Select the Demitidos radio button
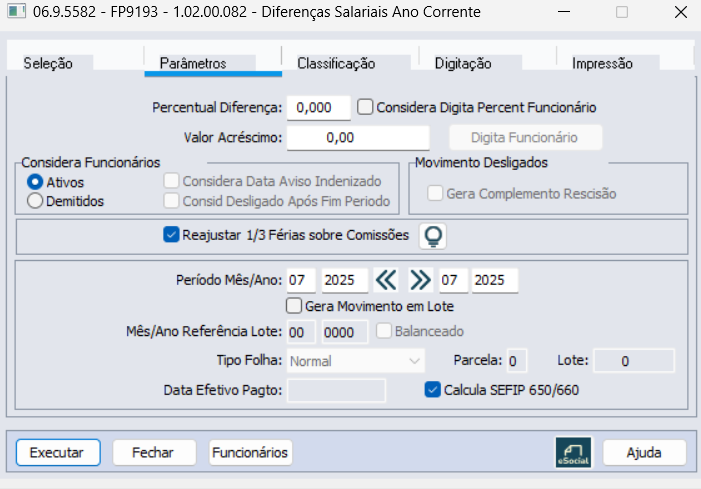 point(35,201)
